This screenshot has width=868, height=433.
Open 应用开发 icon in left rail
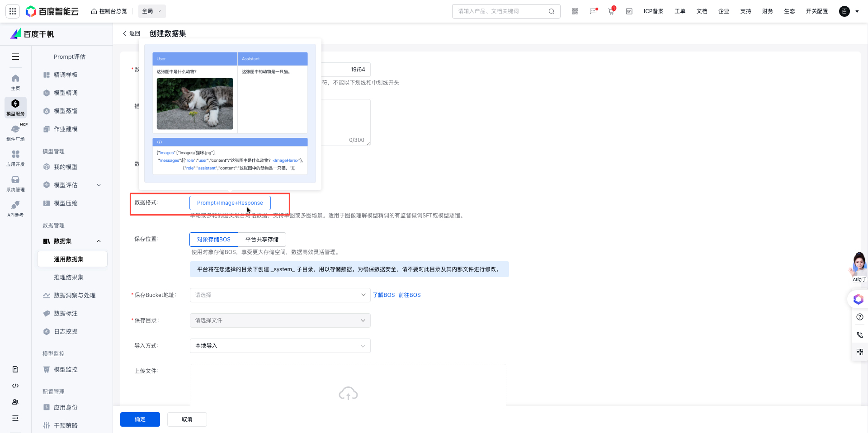pos(15,158)
